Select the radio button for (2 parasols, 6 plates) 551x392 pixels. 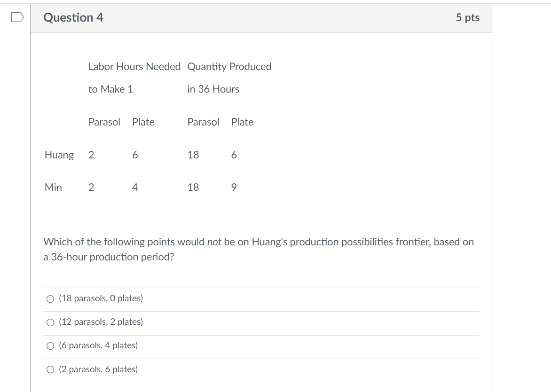click(50, 369)
